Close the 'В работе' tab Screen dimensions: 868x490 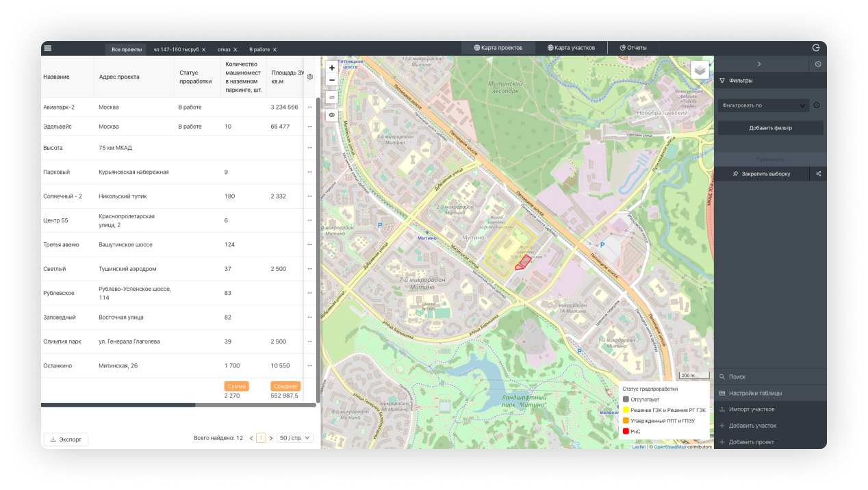coord(275,50)
